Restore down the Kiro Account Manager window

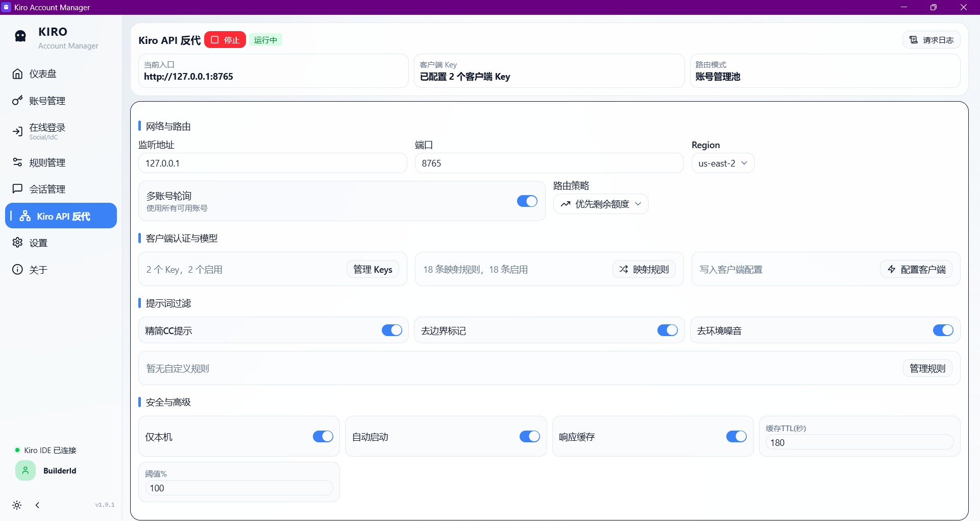(x=934, y=7)
